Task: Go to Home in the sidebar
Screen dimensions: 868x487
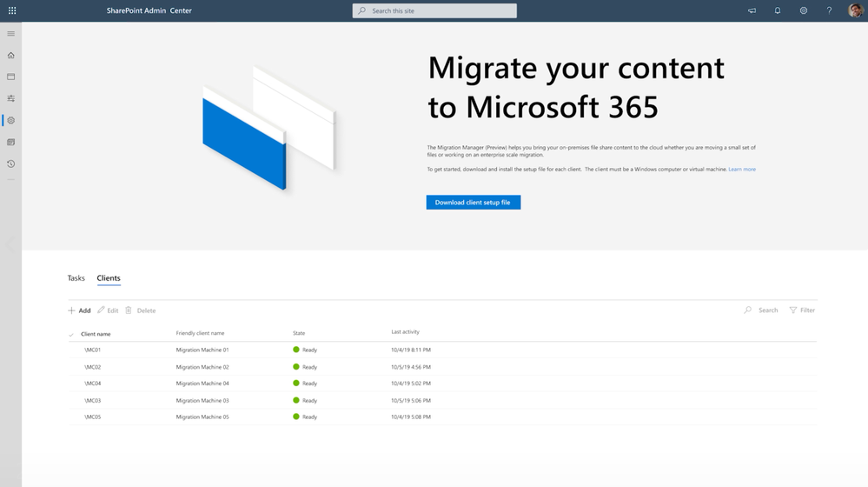Action: point(10,56)
